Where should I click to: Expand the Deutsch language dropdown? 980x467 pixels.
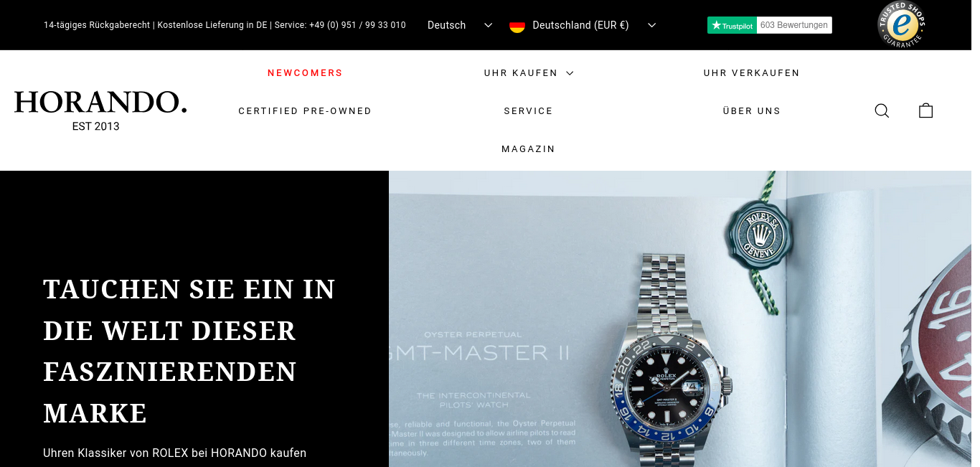point(460,25)
